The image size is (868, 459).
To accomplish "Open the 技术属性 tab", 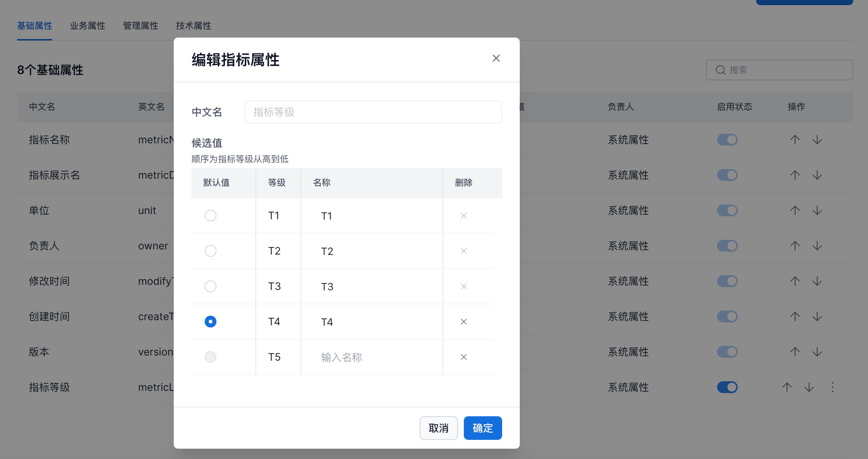I will coord(193,26).
